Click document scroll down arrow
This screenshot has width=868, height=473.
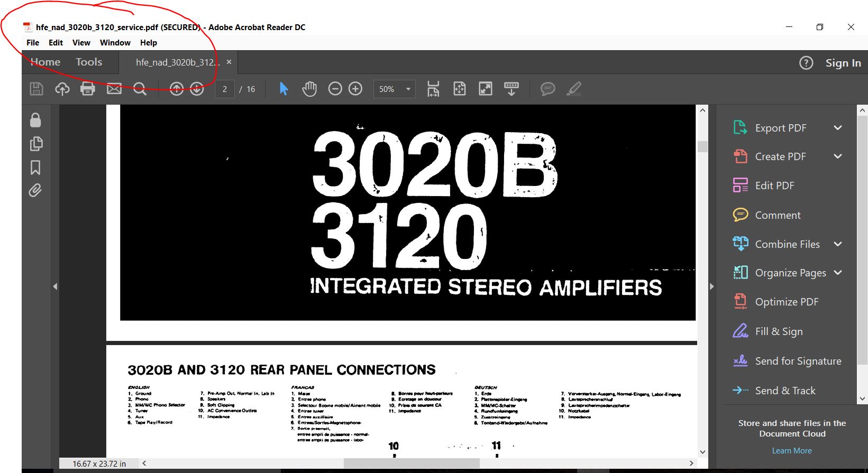[x=702, y=452]
